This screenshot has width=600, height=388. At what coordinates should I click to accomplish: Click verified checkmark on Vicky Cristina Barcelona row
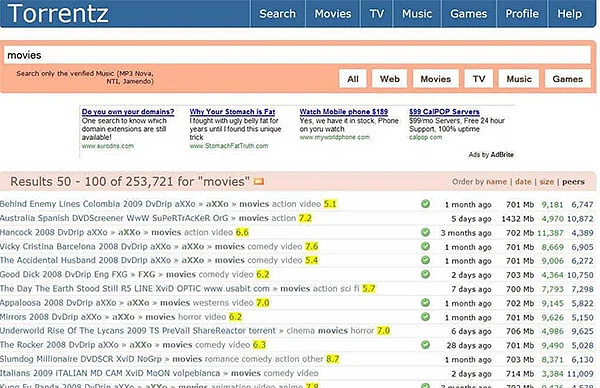coord(425,246)
